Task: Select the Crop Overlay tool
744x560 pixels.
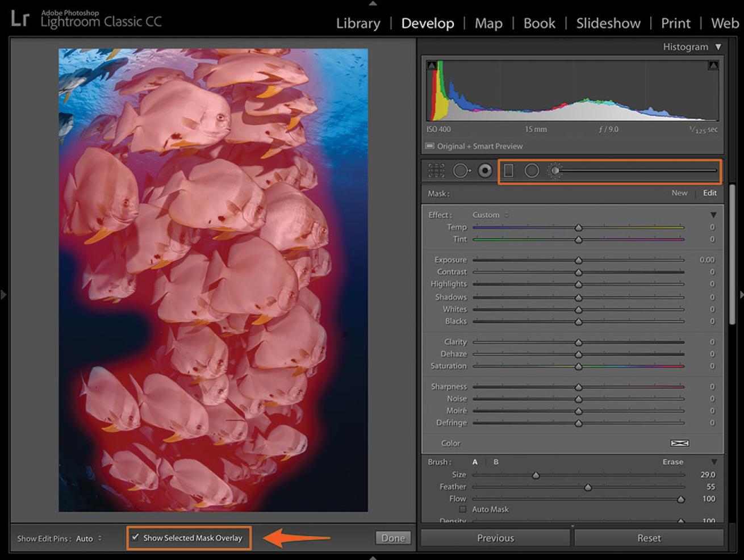Action: pyautogui.click(x=436, y=170)
